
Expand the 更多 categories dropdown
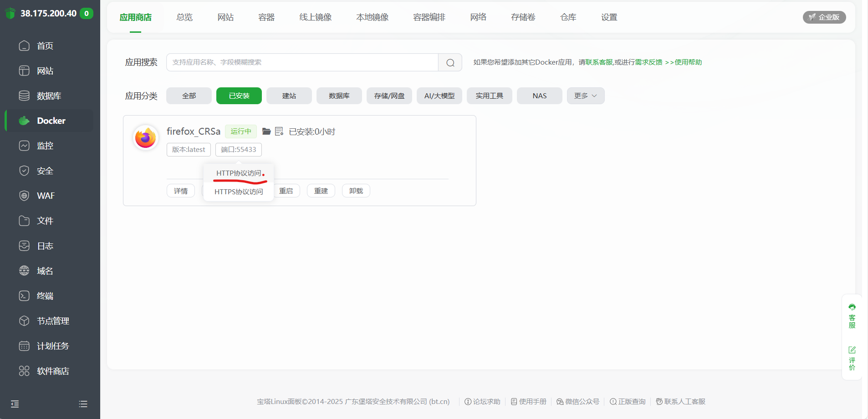pos(585,96)
